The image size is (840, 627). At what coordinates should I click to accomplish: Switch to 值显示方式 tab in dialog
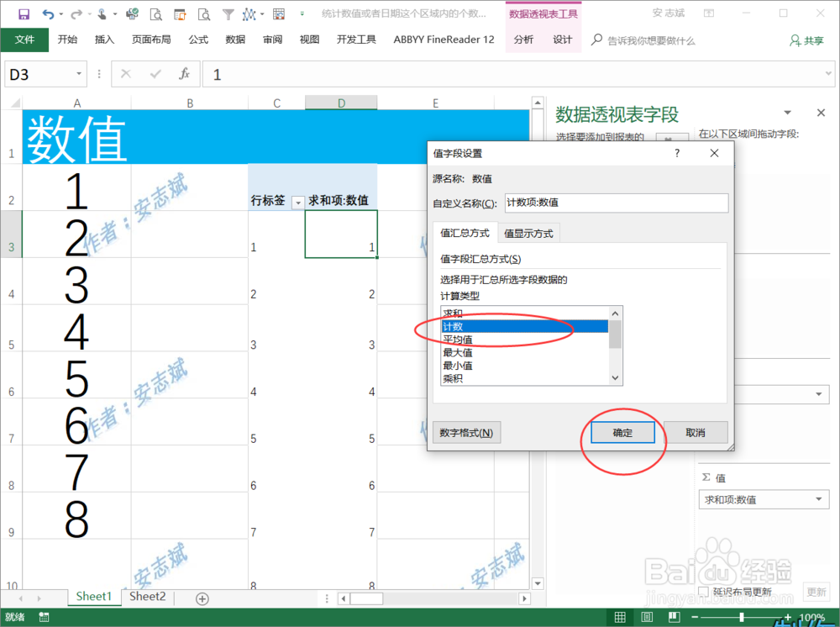528,234
